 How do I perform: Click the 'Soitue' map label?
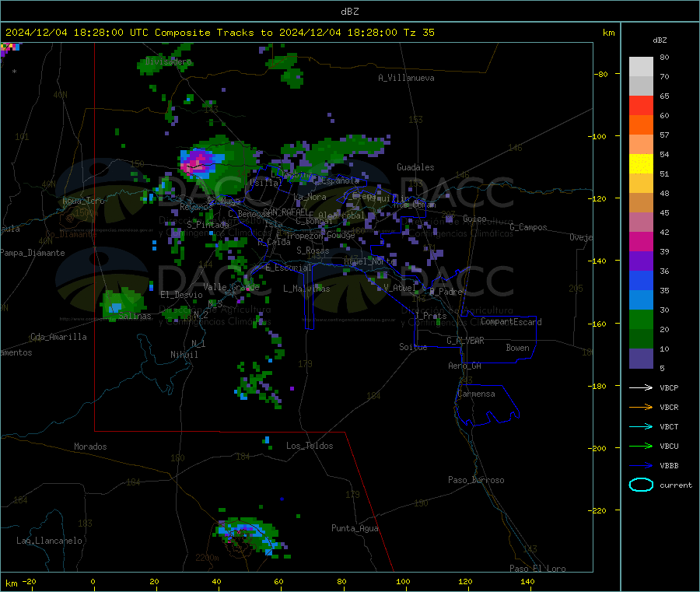[x=413, y=347]
